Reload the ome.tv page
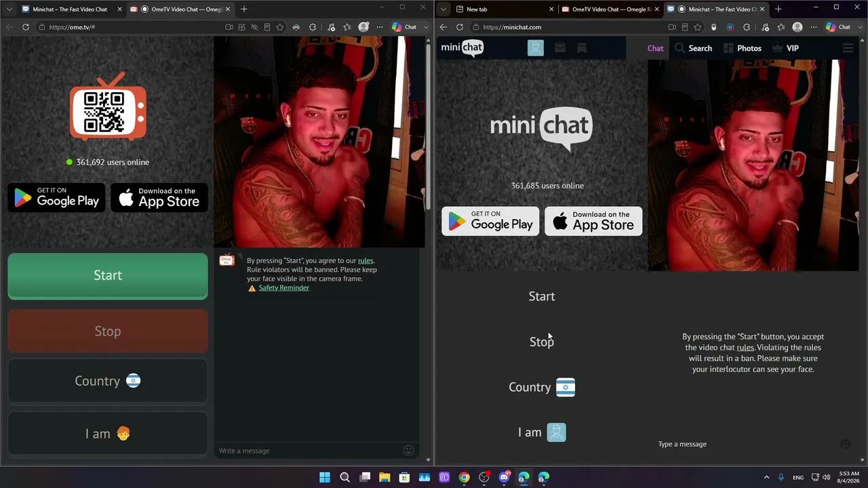Screen dimensions: 868x488 click(x=26, y=27)
